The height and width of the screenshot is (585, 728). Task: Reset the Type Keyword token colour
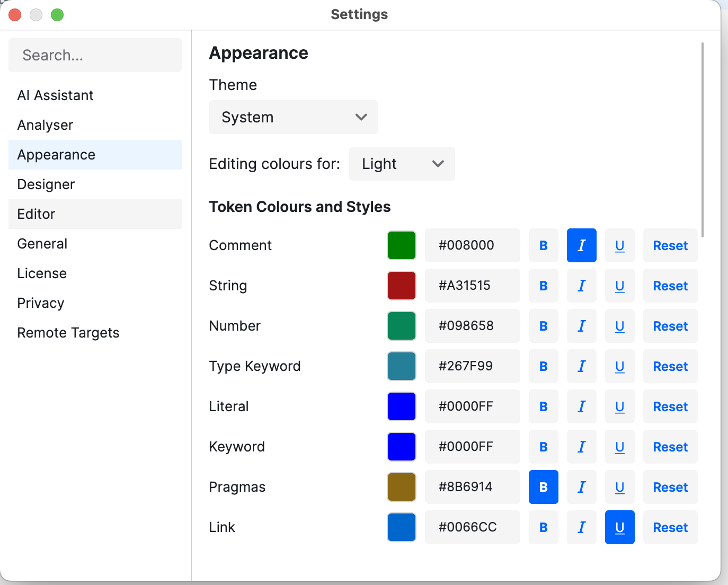click(x=670, y=366)
